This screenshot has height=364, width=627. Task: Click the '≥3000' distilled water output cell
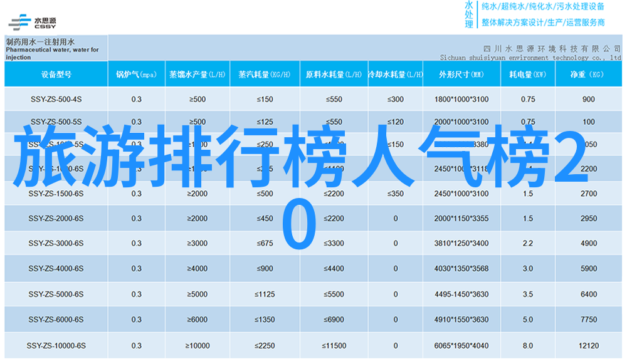coord(198,243)
